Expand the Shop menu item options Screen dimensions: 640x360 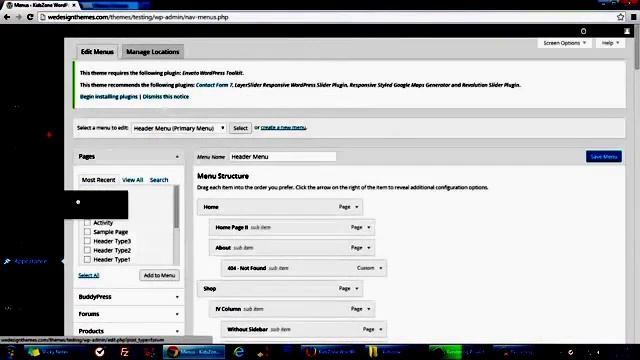[356, 289]
